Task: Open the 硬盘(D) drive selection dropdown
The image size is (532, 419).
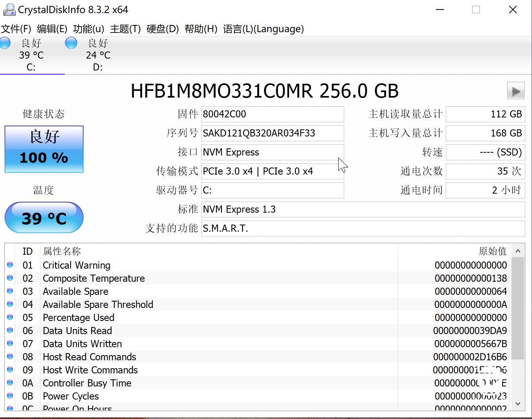Action: tap(162, 29)
